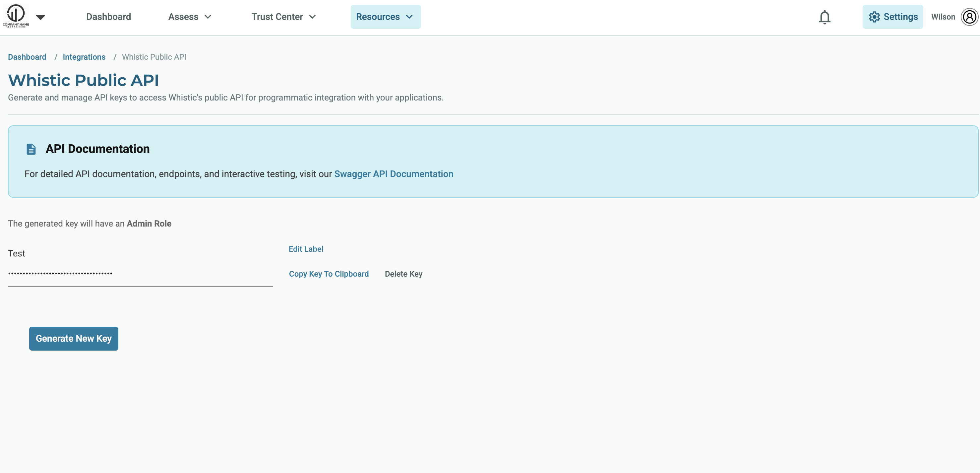Navigate to Integrations breadcrumb link

click(x=84, y=57)
